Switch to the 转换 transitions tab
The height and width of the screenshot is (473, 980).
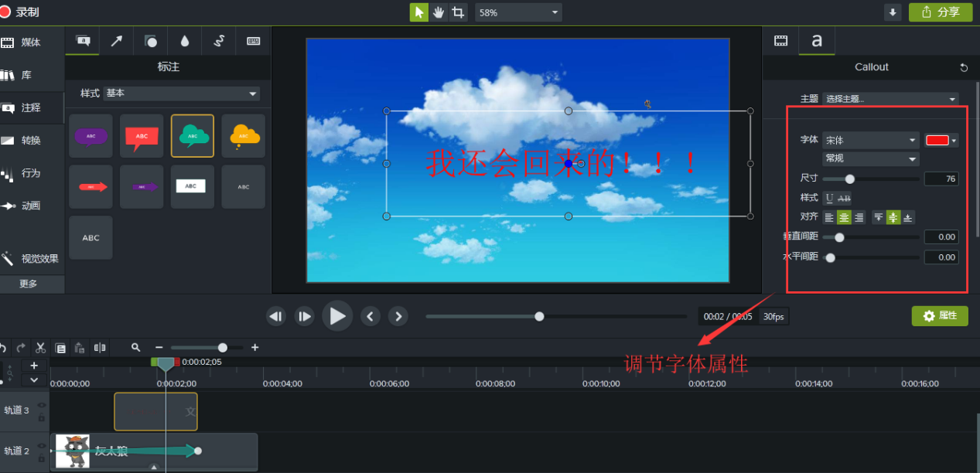32,141
